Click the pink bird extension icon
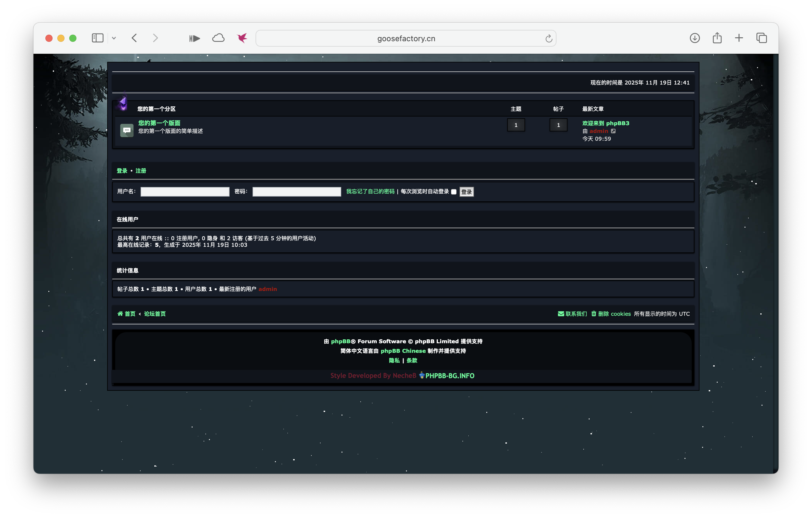Screen dimensions: 812x518 coord(242,38)
